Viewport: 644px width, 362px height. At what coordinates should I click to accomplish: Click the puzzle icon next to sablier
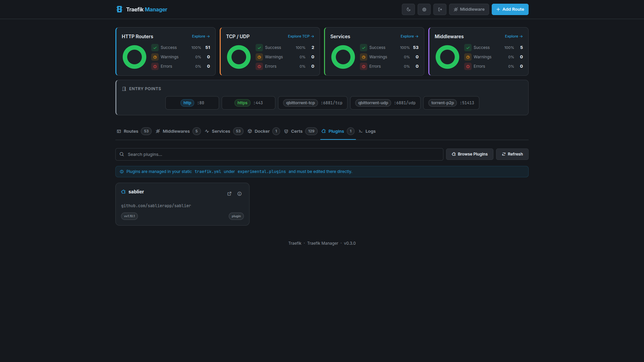tap(123, 192)
